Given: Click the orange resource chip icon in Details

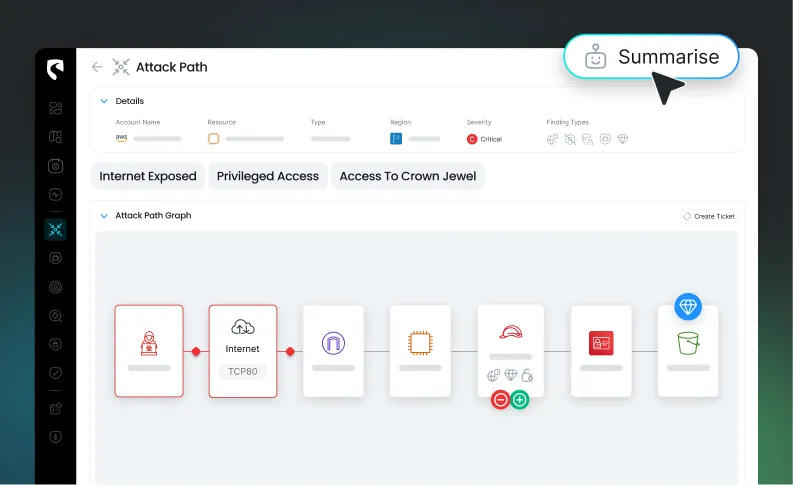Looking at the screenshot, I should pos(213,139).
